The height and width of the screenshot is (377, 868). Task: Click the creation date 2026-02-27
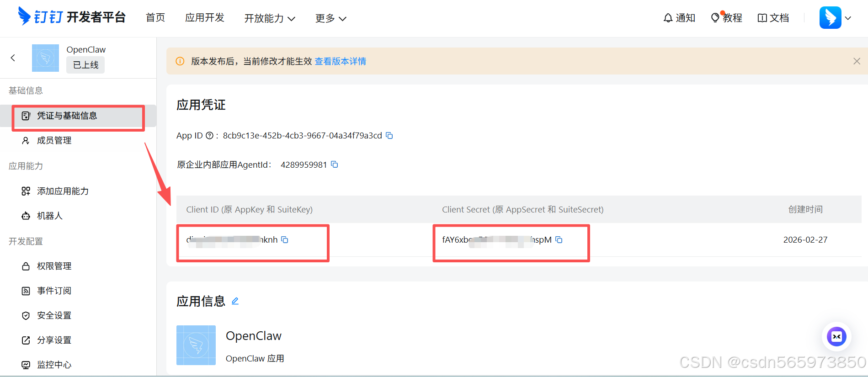805,240
